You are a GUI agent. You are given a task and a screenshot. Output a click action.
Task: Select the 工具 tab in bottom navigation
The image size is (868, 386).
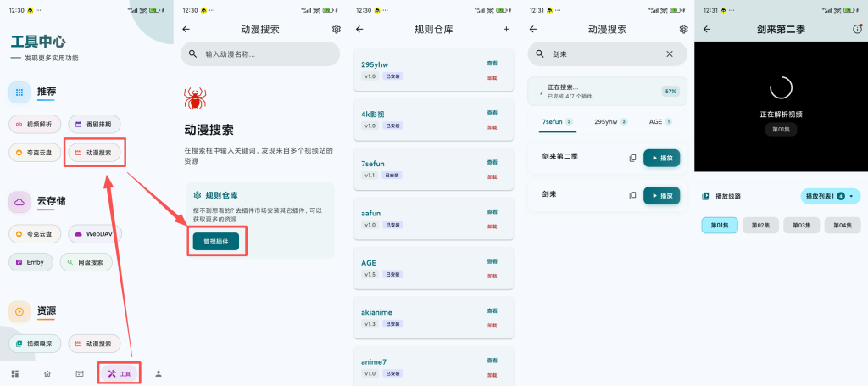(120, 373)
